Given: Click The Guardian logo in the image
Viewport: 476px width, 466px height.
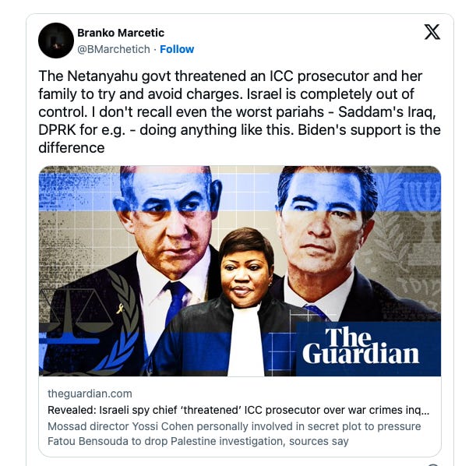Looking at the screenshot, I should point(361,346).
